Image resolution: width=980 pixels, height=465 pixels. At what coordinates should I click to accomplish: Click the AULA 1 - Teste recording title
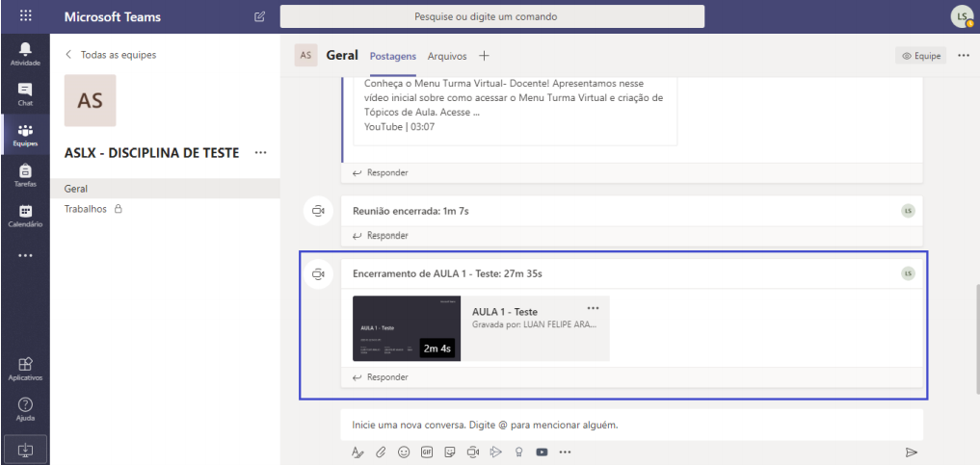[x=505, y=312]
